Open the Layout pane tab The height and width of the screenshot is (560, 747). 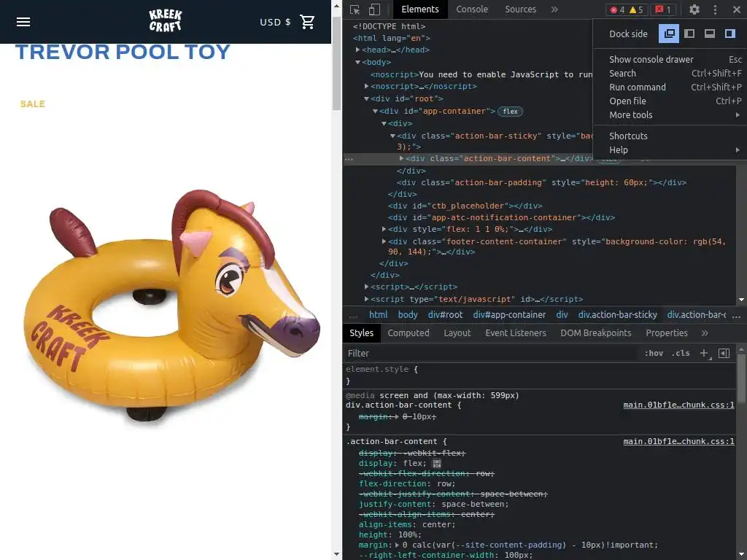(x=457, y=332)
